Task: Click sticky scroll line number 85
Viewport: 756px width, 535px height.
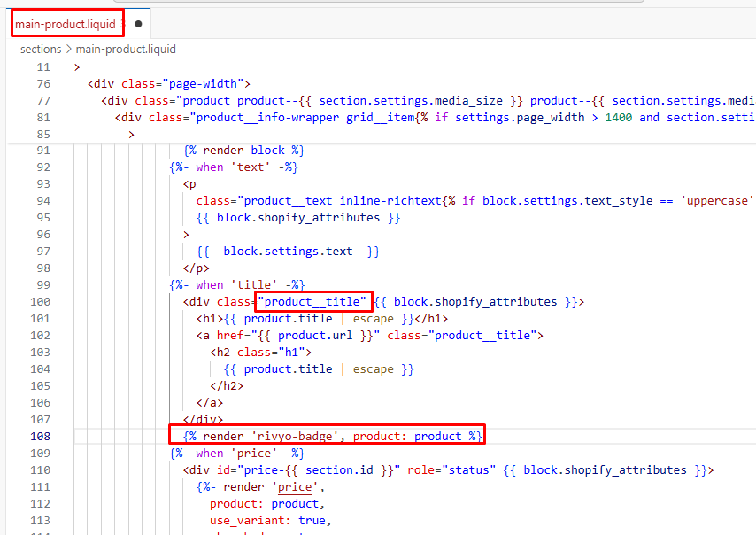Action: pos(43,134)
